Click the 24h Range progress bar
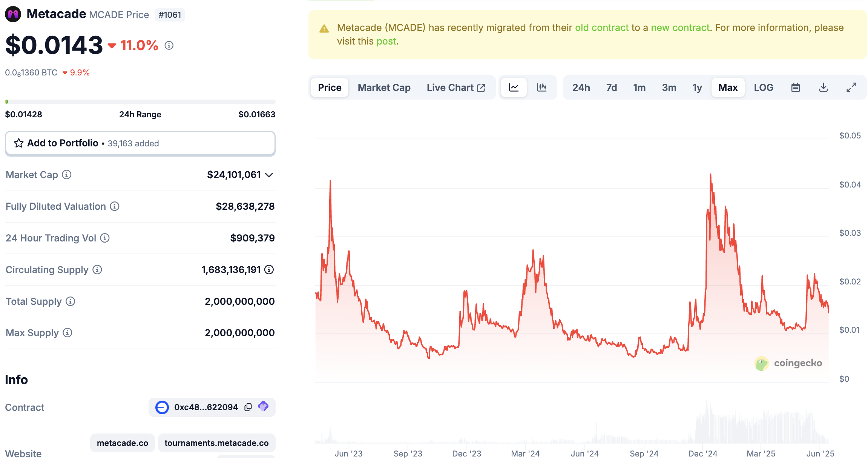 pos(140,102)
